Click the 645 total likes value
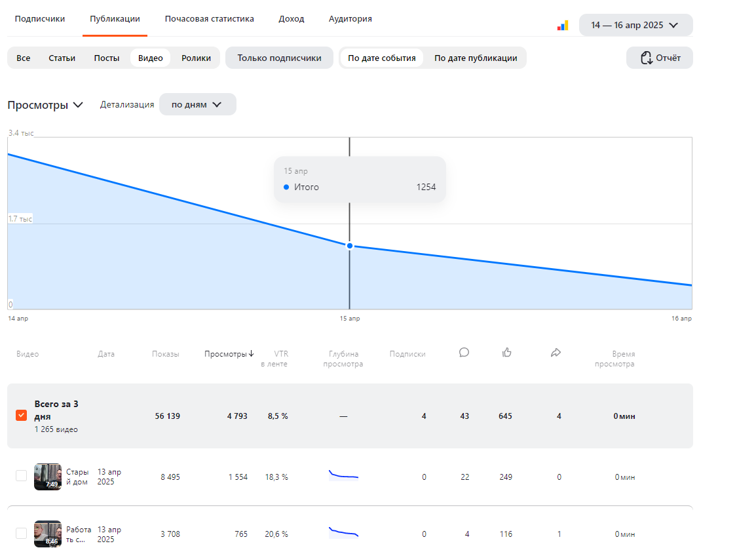This screenshot has width=756, height=550. tap(505, 416)
